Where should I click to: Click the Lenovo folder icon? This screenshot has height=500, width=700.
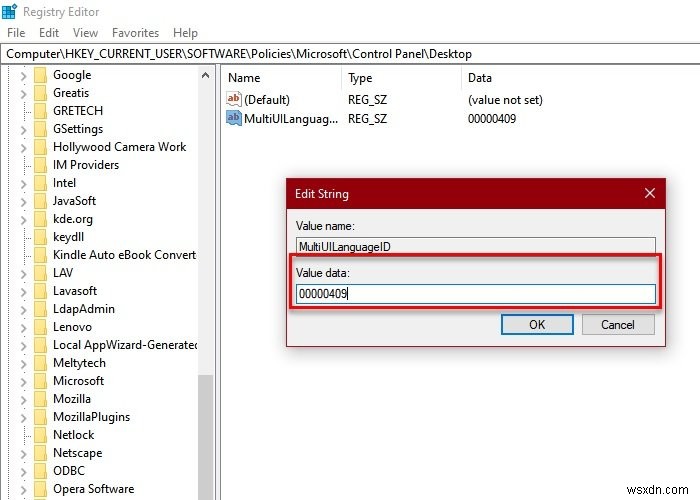(x=40, y=327)
